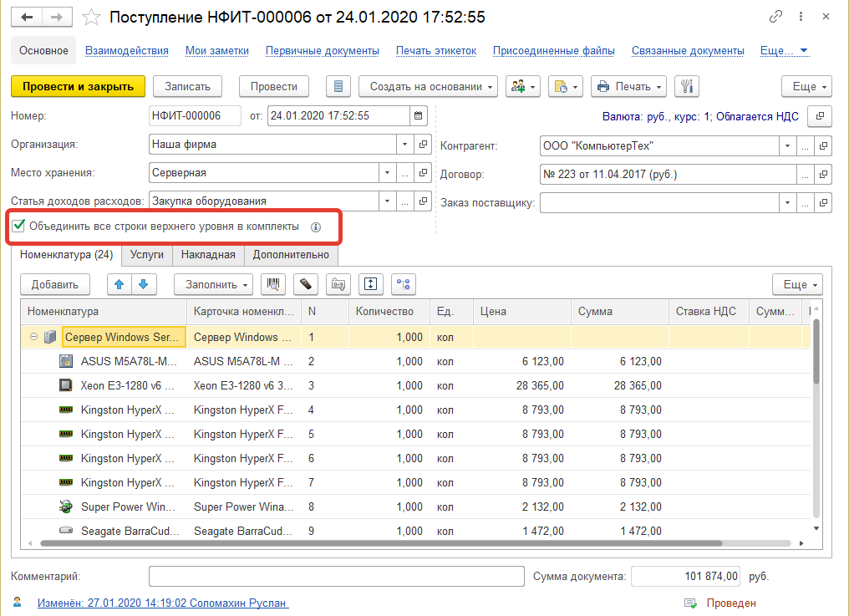Open the 'Изменён' change history link

pos(162,603)
